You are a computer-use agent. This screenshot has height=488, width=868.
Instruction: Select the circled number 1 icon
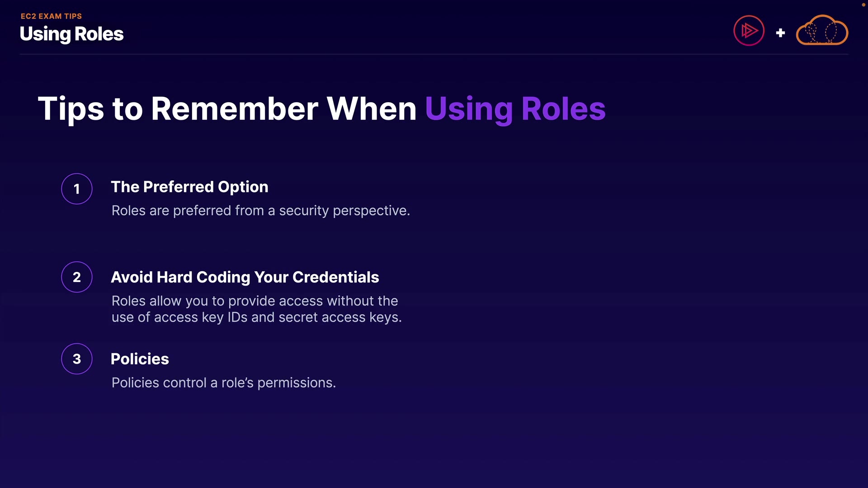click(77, 189)
